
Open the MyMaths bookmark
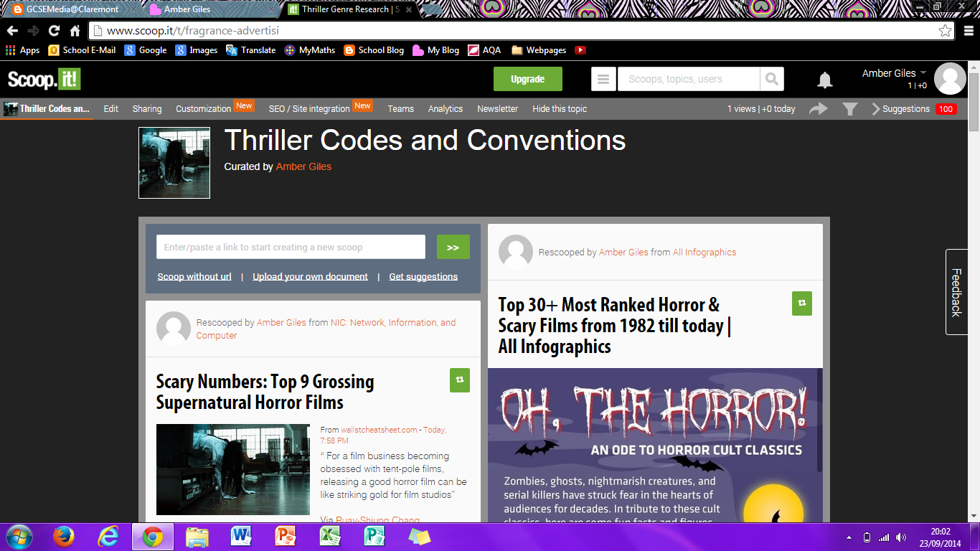[x=310, y=50]
